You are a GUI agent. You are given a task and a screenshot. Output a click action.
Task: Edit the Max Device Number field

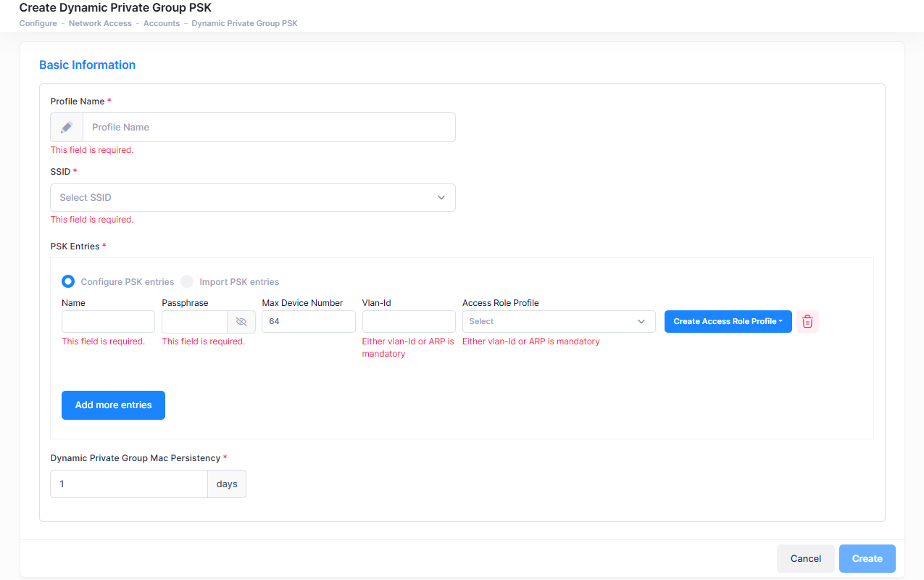tap(308, 322)
